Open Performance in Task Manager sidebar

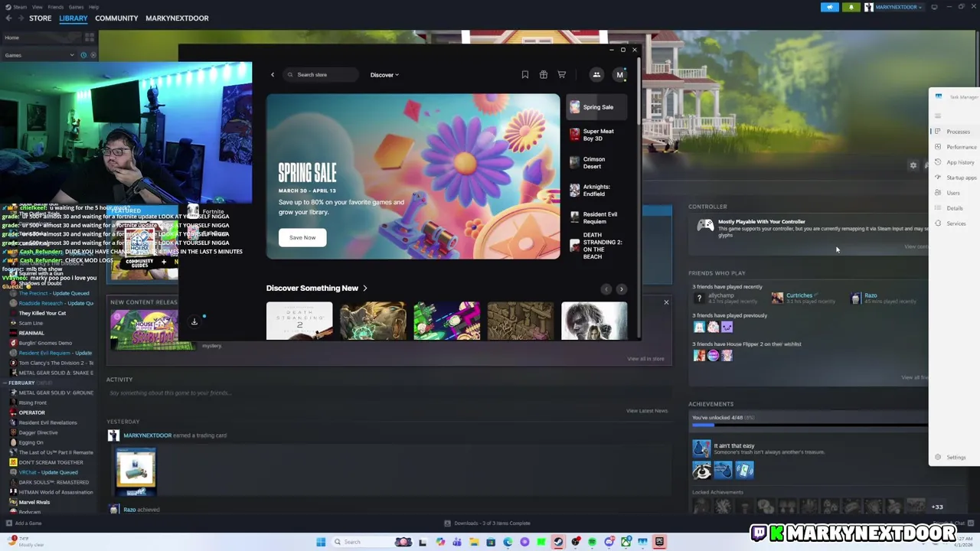[x=956, y=147]
